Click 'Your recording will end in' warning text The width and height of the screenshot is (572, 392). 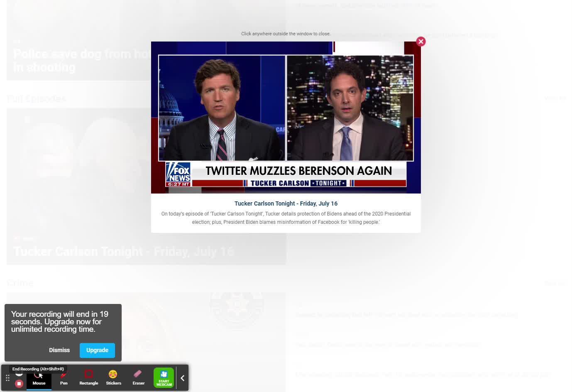[60, 322]
